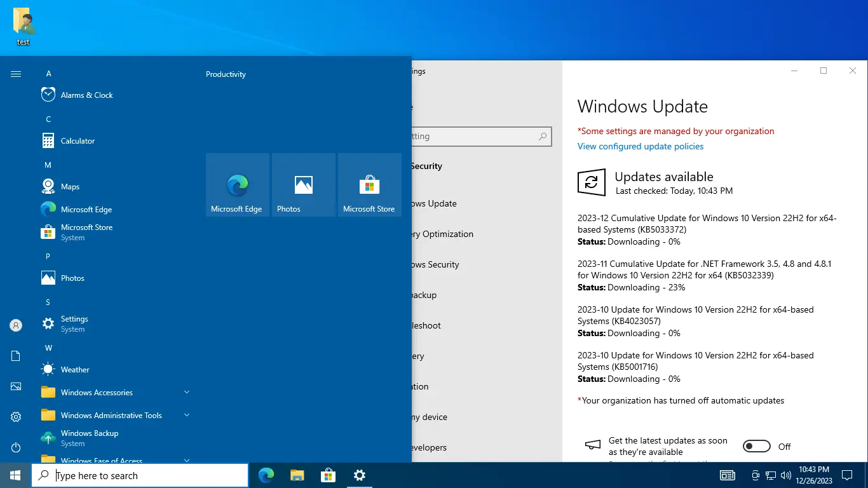The height and width of the screenshot is (488, 868).
Task: Click the Microsoft Store tile
Action: pyautogui.click(x=370, y=185)
